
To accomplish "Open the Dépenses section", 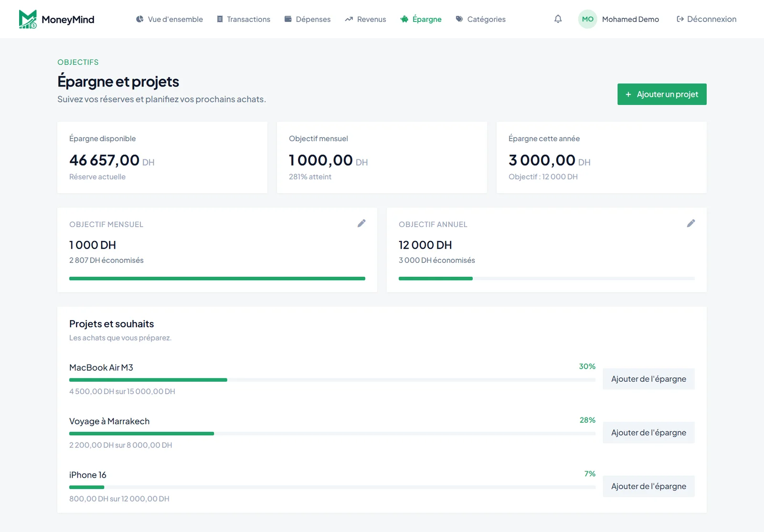I will (x=308, y=19).
